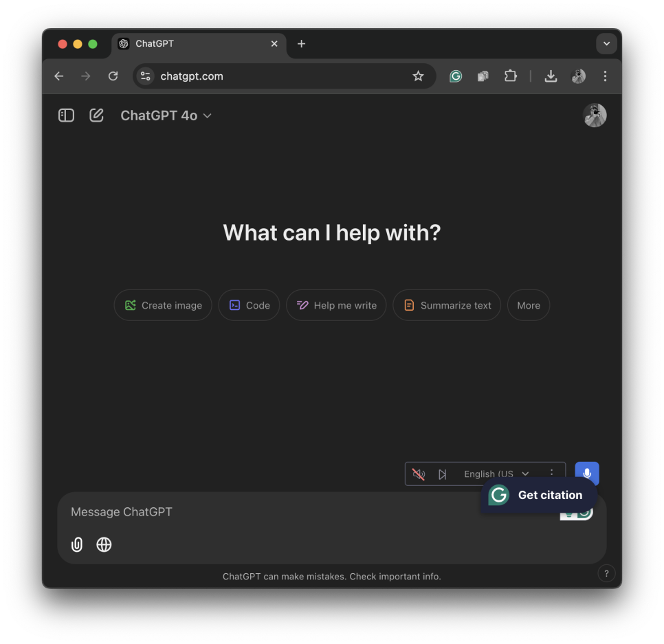Viewport: 664px width, 644px height.
Task: Go back with the browser back arrow
Action: click(x=59, y=76)
